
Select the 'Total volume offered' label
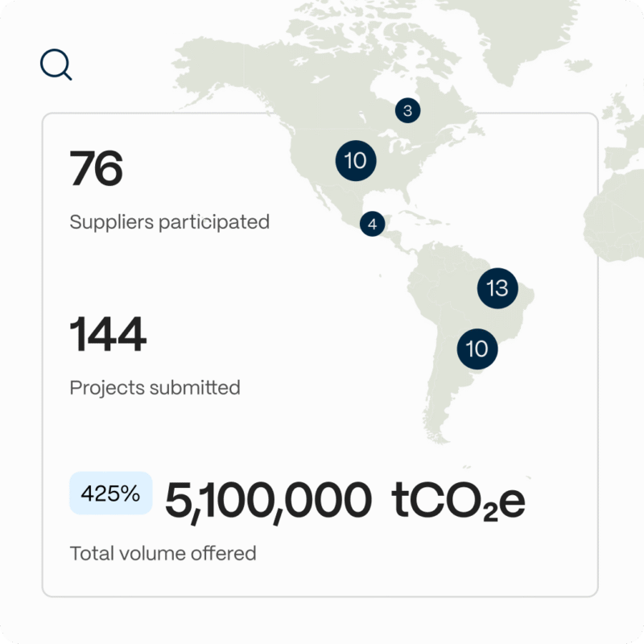point(163,553)
